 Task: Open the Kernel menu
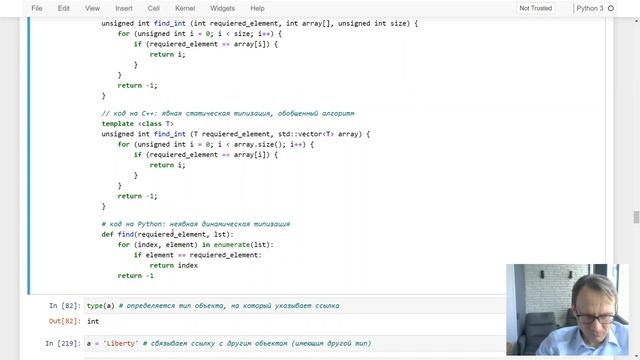coord(185,8)
